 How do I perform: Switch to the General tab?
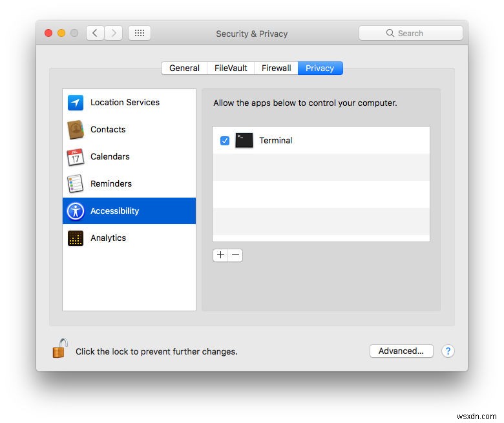(184, 68)
